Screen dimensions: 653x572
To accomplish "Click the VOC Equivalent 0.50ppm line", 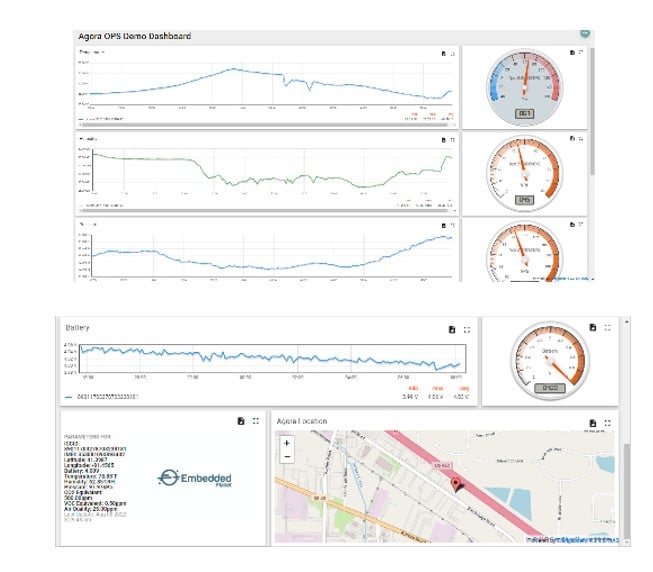I will [95, 503].
